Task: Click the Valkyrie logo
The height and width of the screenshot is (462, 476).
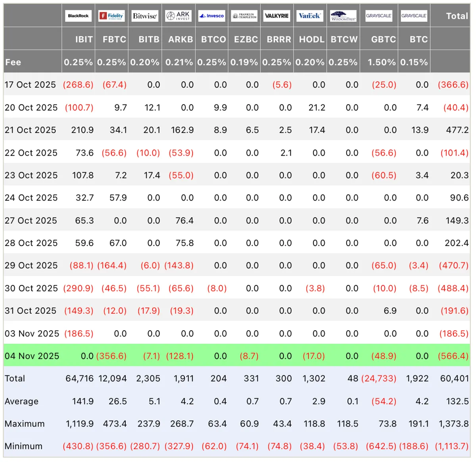Action: click(x=277, y=16)
